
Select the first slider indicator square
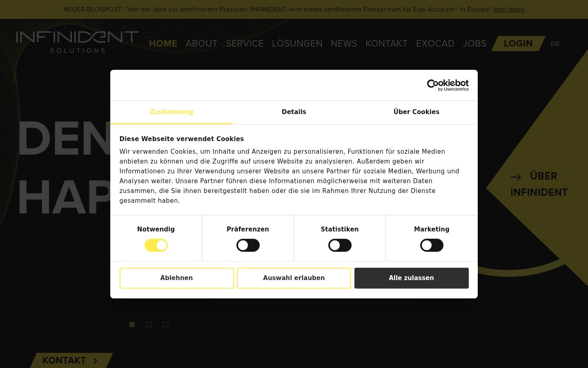coord(132,324)
